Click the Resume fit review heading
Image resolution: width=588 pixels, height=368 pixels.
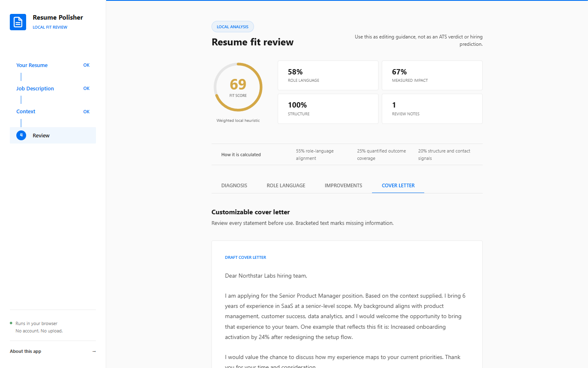(x=252, y=42)
